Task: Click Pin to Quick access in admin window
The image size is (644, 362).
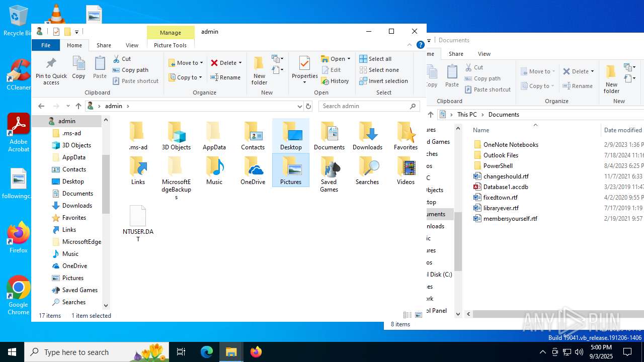Action: (51, 70)
